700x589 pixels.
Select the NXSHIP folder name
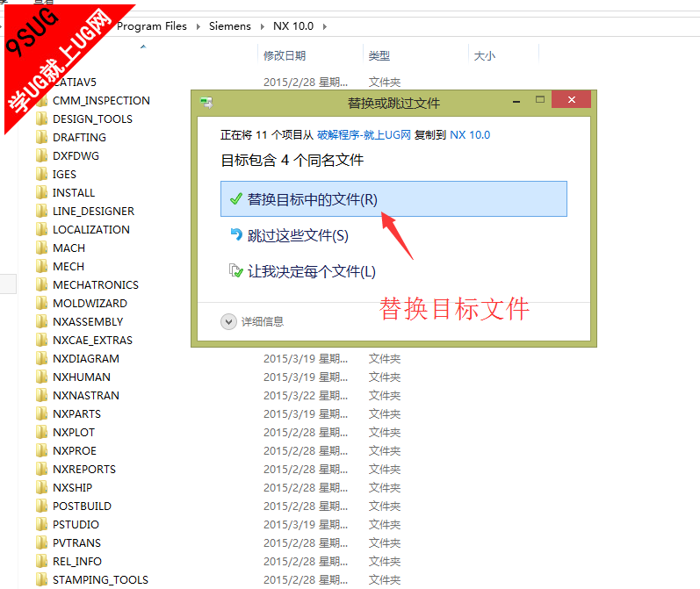(x=72, y=488)
